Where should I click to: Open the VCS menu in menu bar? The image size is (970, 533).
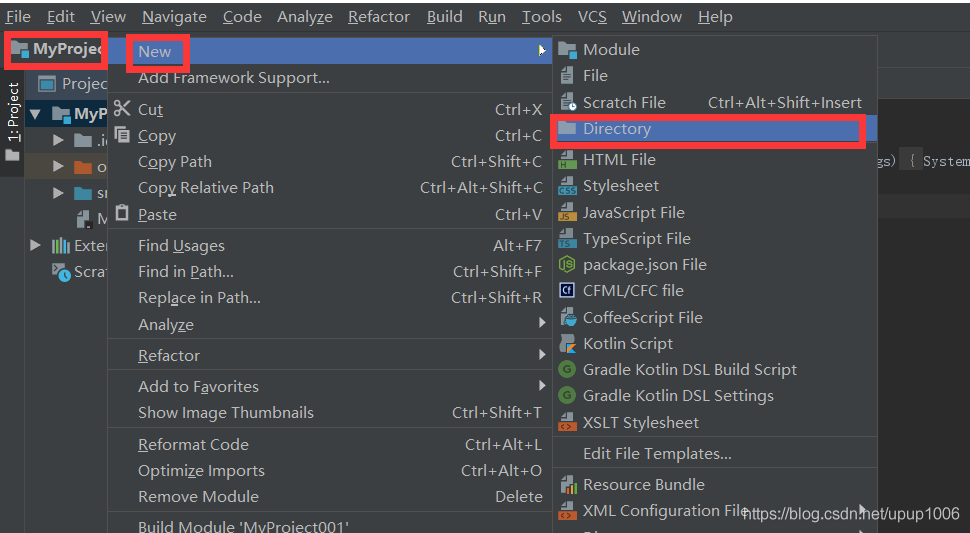[592, 17]
